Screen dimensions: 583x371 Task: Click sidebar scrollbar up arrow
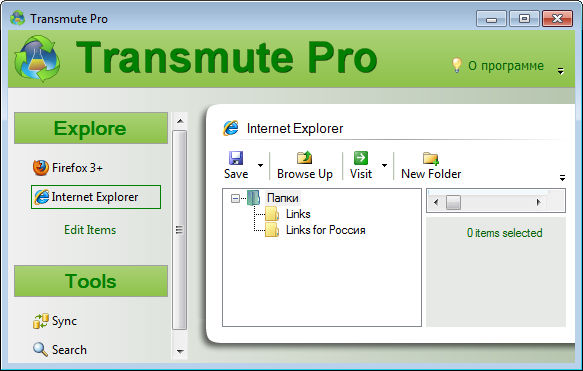180,121
